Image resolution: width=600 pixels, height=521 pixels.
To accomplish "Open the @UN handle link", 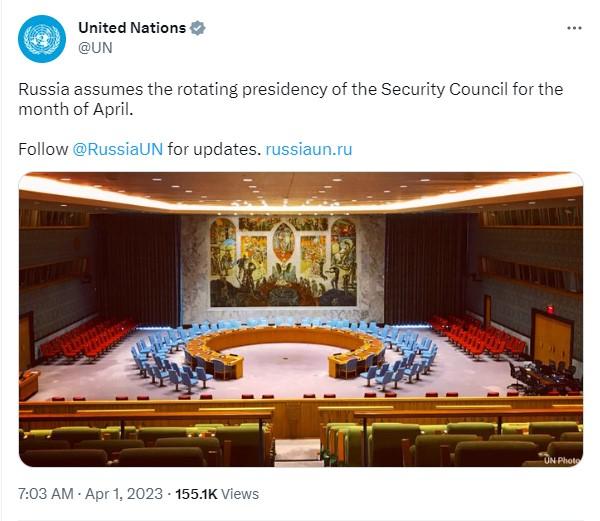I will [95, 48].
